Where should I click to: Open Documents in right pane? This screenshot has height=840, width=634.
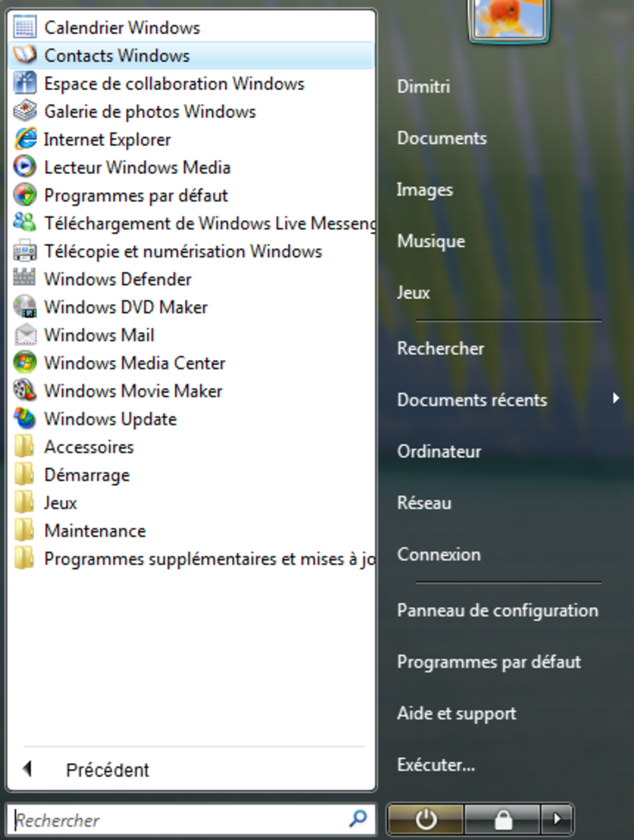click(x=442, y=138)
